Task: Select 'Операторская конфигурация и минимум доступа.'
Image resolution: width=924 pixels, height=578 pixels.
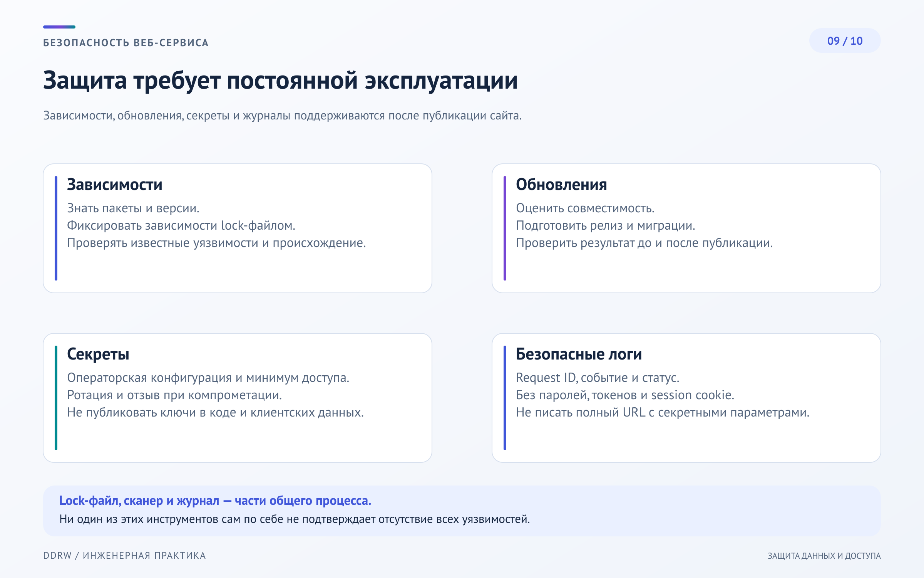Action: pos(208,378)
